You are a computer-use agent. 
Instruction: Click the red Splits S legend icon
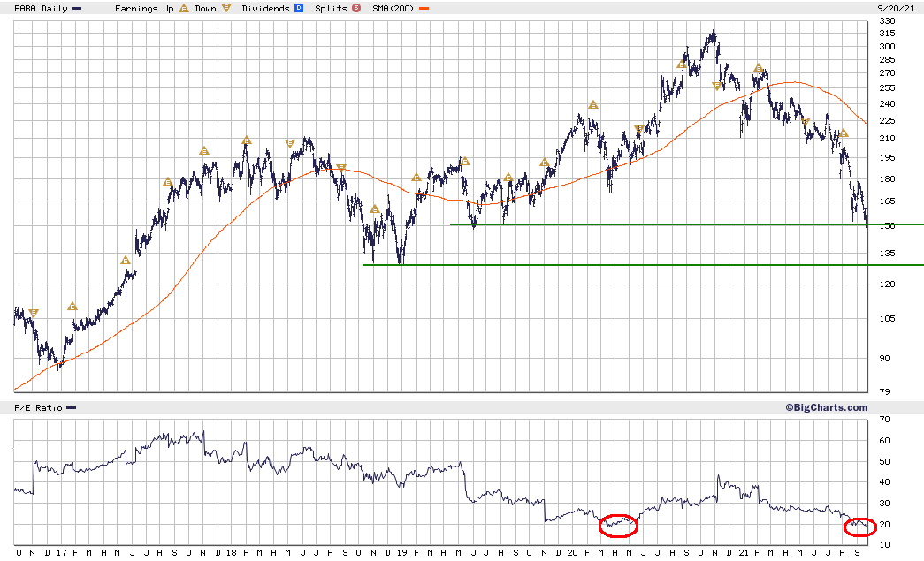356,8
